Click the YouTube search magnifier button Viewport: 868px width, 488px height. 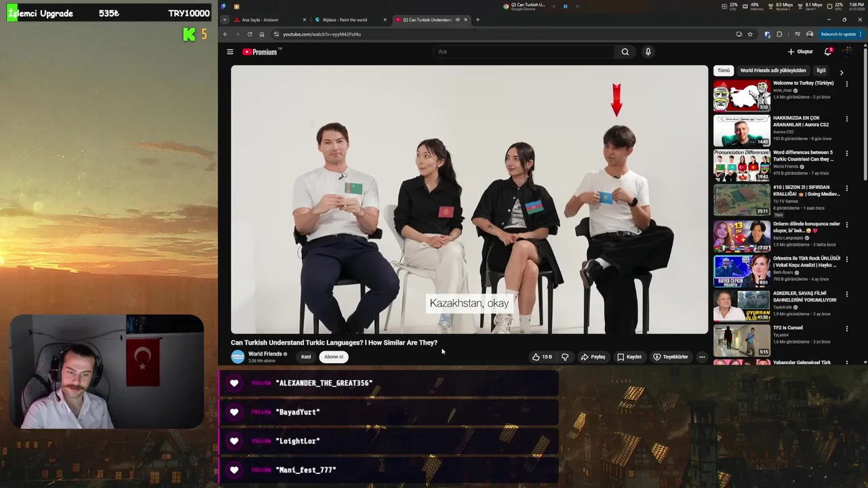(625, 52)
